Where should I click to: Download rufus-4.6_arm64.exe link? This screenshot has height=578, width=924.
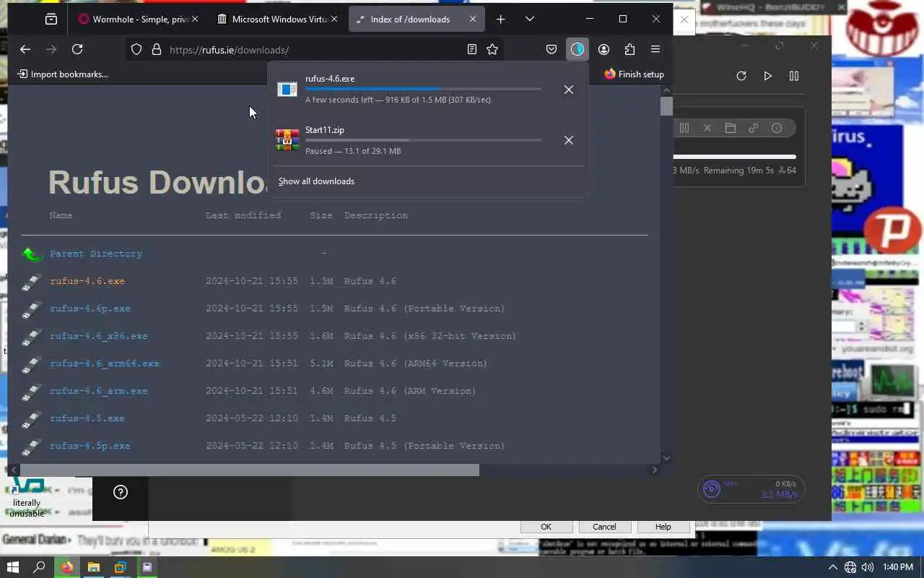[x=105, y=363]
